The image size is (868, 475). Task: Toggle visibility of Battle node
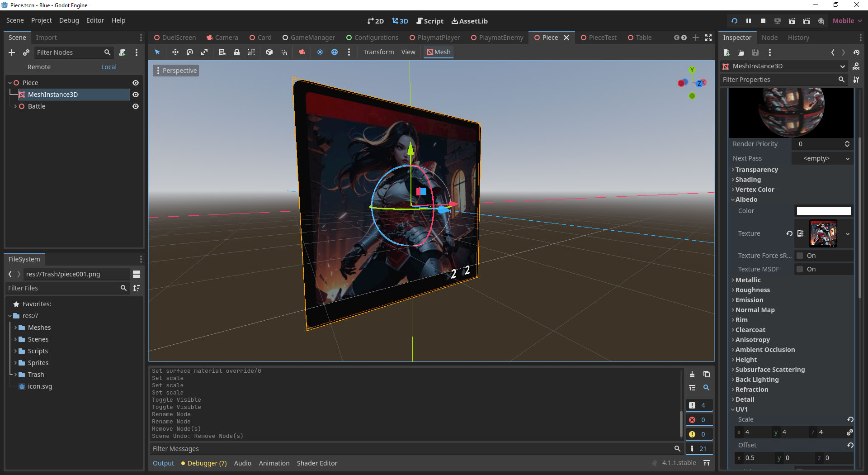coord(136,106)
